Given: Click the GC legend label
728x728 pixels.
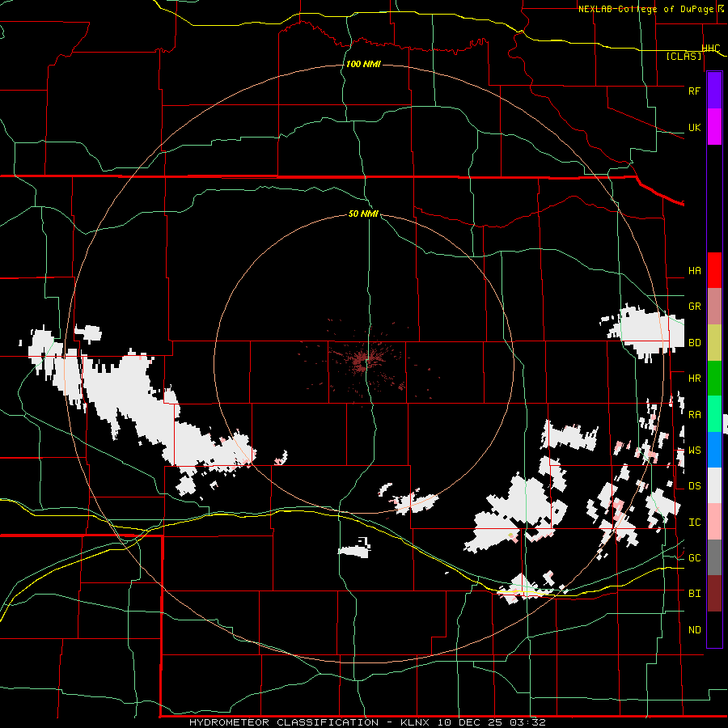Looking at the screenshot, I should coord(694,558).
